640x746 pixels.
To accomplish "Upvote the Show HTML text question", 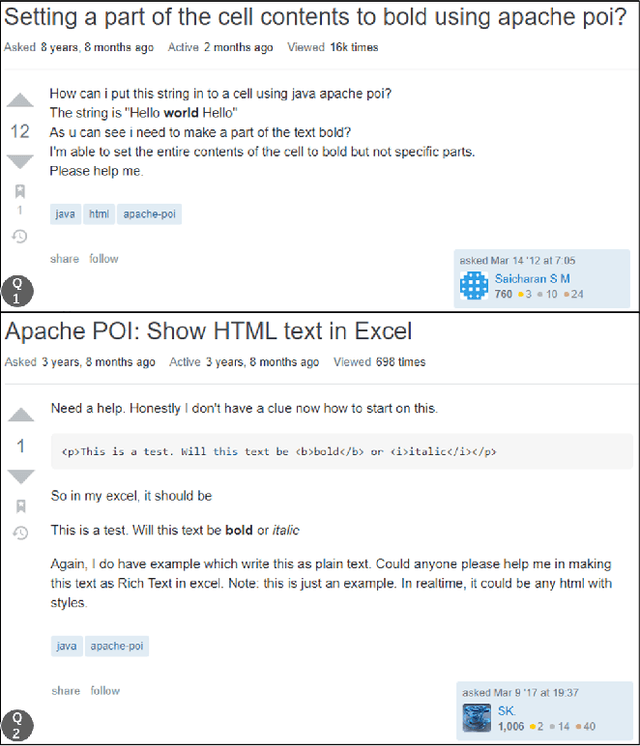I will [20, 414].
